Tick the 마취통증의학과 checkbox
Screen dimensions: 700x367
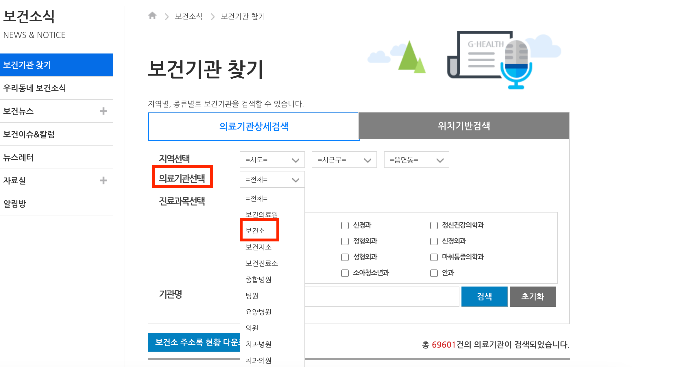tap(433, 257)
